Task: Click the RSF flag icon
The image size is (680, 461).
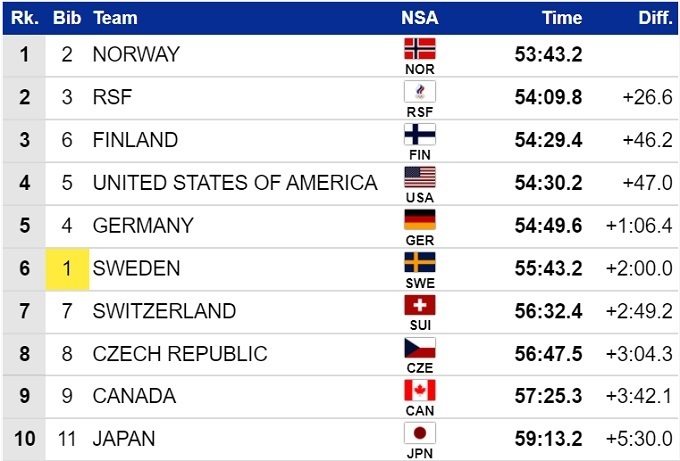Action: click(420, 91)
